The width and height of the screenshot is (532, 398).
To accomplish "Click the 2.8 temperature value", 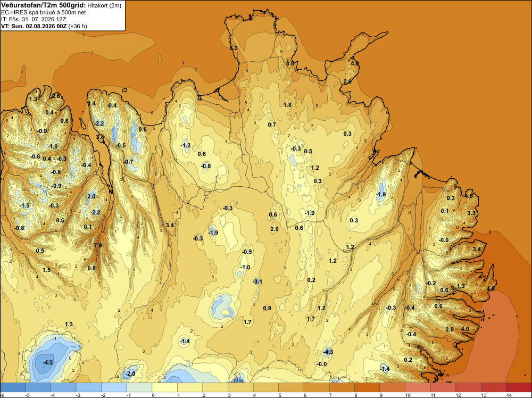I will click(x=101, y=137).
